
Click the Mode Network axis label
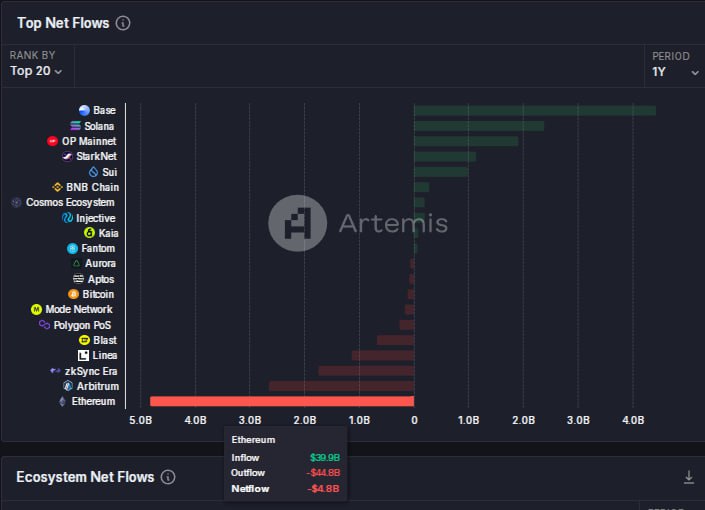79,309
